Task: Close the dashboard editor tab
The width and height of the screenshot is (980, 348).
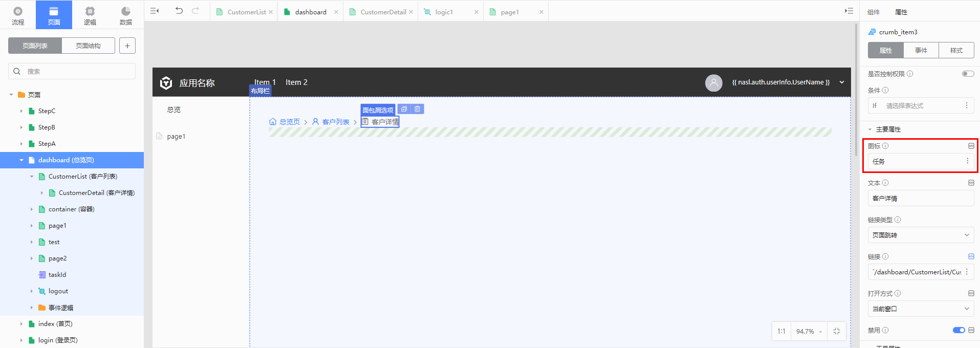Action: point(336,12)
